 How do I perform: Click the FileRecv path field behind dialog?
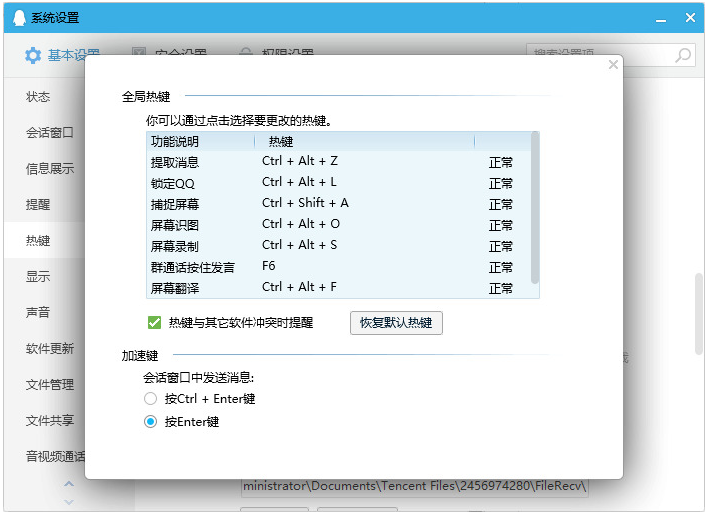pos(415,486)
